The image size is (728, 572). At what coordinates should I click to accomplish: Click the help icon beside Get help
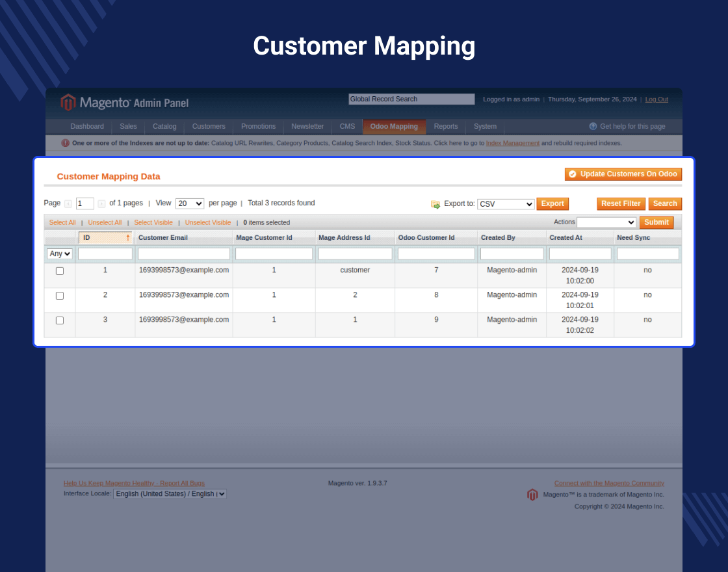[593, 126]
